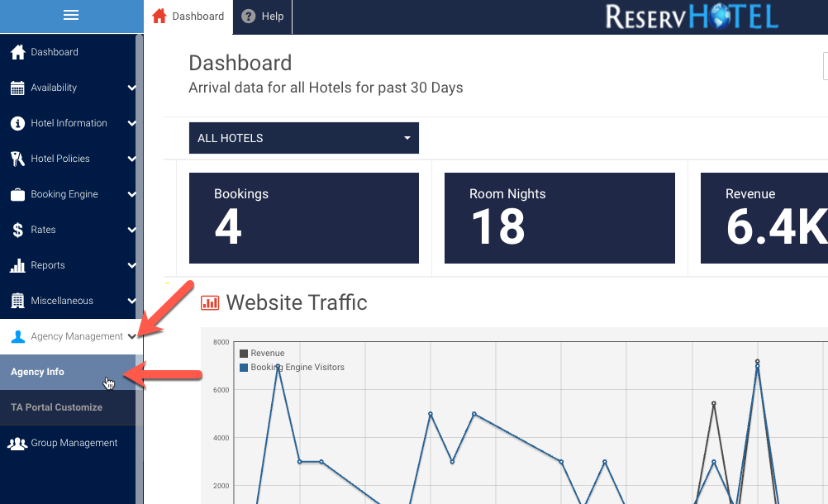Expand the Reports chevron

pos(131,265)
